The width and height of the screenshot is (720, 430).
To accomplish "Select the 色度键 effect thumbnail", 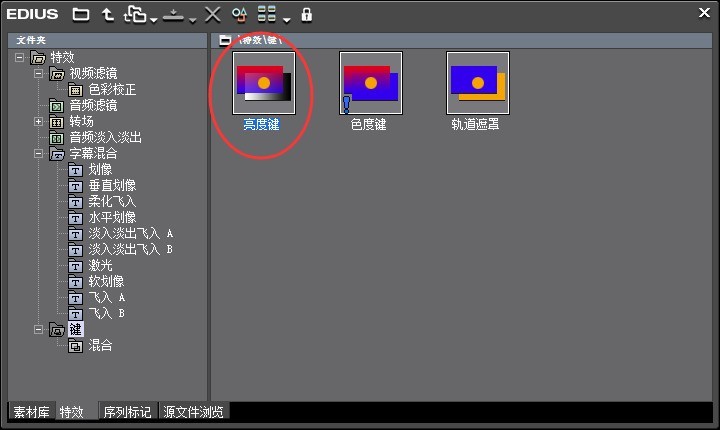I will [371, 83].
